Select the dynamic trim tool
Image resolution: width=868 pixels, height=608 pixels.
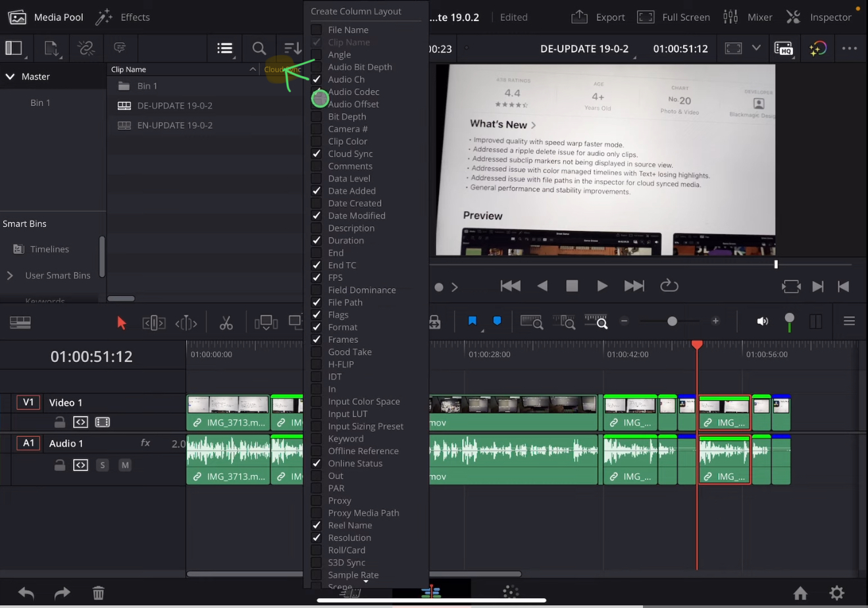186,322
